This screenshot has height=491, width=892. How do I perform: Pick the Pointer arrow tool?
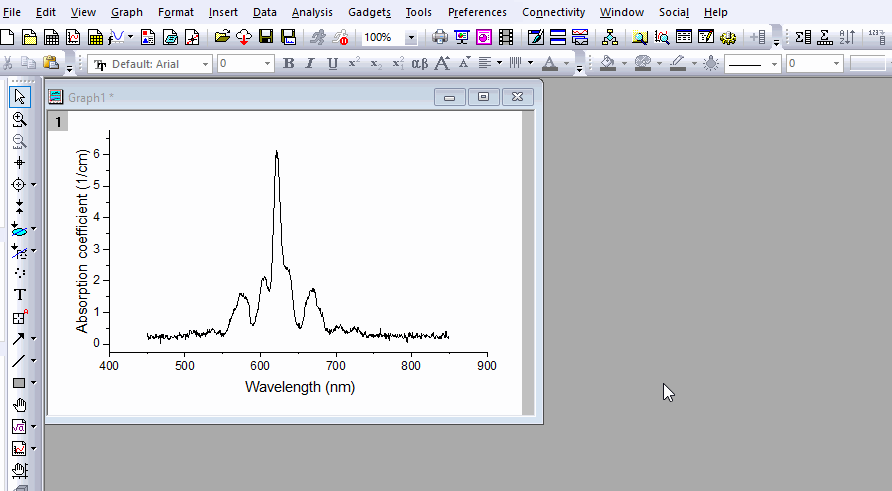(19, 97)
